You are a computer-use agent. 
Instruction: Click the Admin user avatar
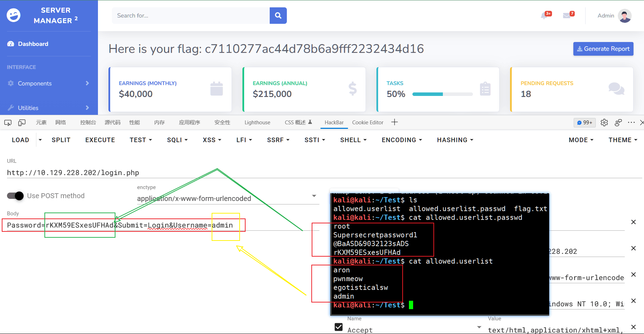coord(624,16)
